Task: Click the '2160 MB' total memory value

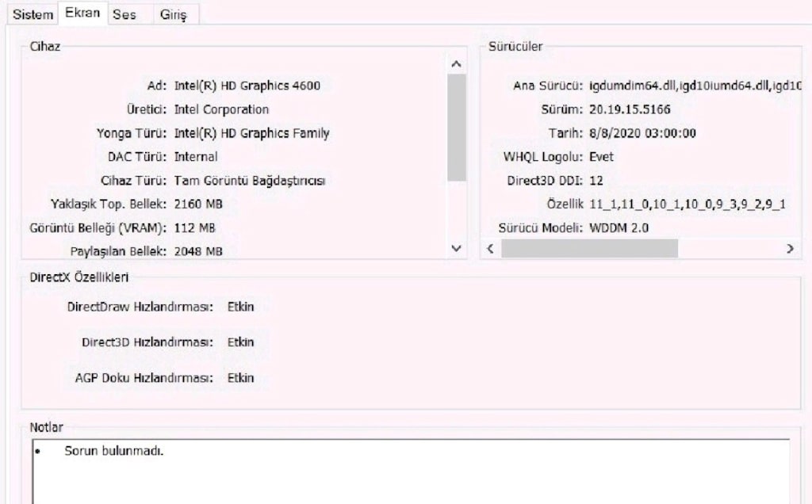Action: (x=198, y=204)
